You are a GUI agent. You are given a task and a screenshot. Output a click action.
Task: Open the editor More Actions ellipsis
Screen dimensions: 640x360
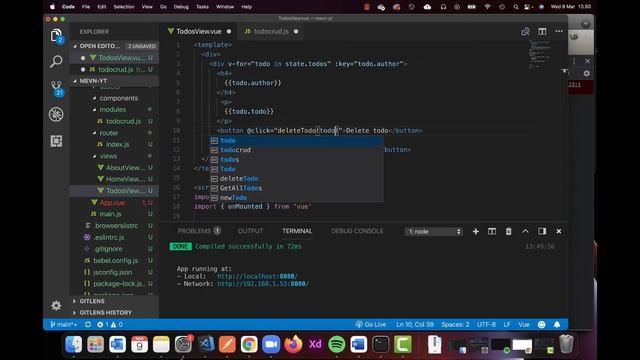click(x=559, y=31)
